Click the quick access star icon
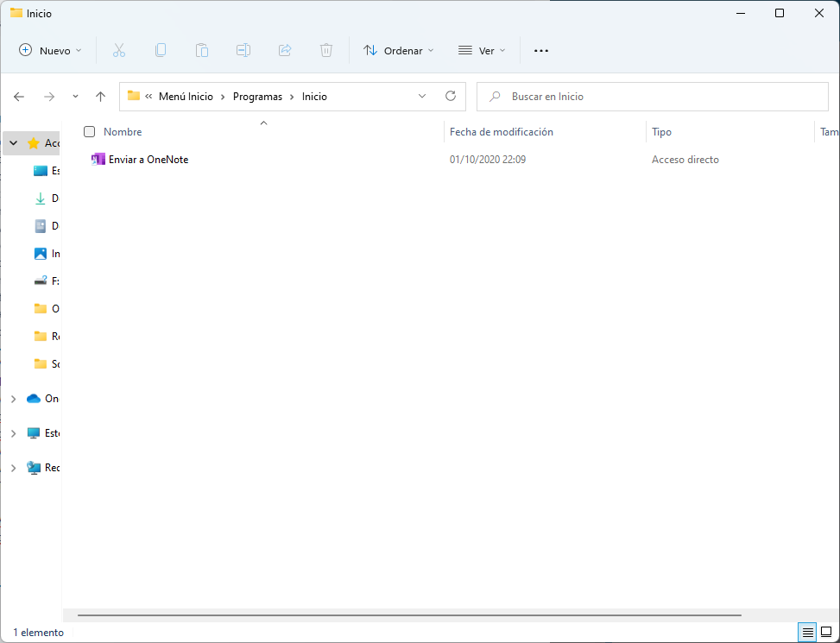 pyautogui.click(x=33, y=143)
